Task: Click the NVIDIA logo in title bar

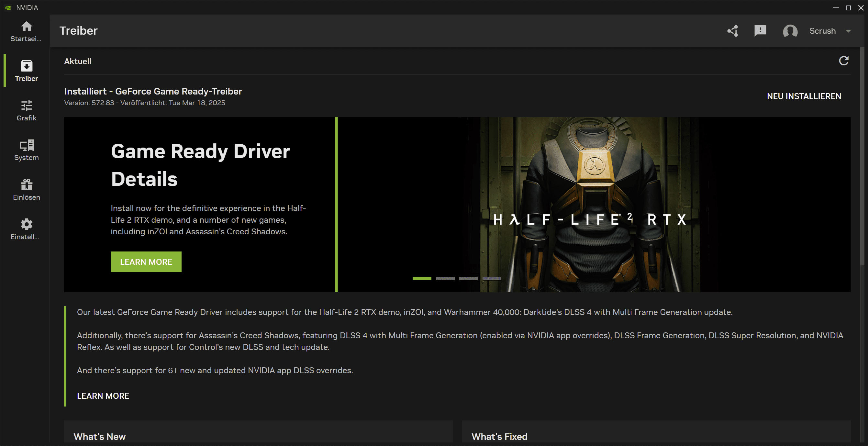Action: tap(8, 7)
